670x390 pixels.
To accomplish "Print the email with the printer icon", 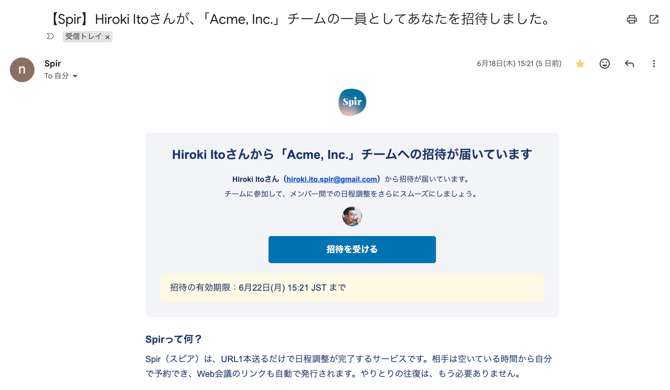I will click(632, 19).
